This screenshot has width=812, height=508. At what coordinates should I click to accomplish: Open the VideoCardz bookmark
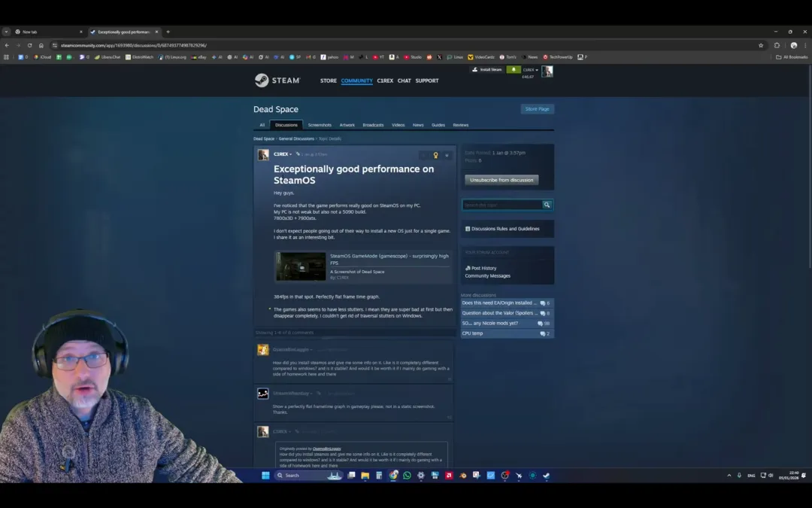(x=481, y=57)
